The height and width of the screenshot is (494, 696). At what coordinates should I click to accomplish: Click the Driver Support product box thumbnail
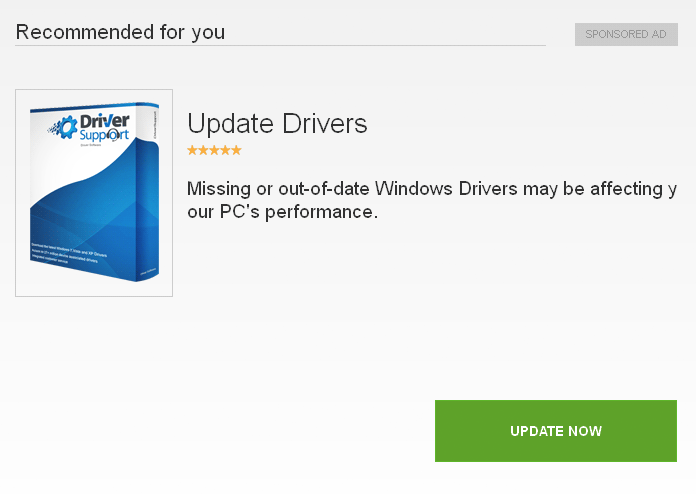[x=94, y=193]
